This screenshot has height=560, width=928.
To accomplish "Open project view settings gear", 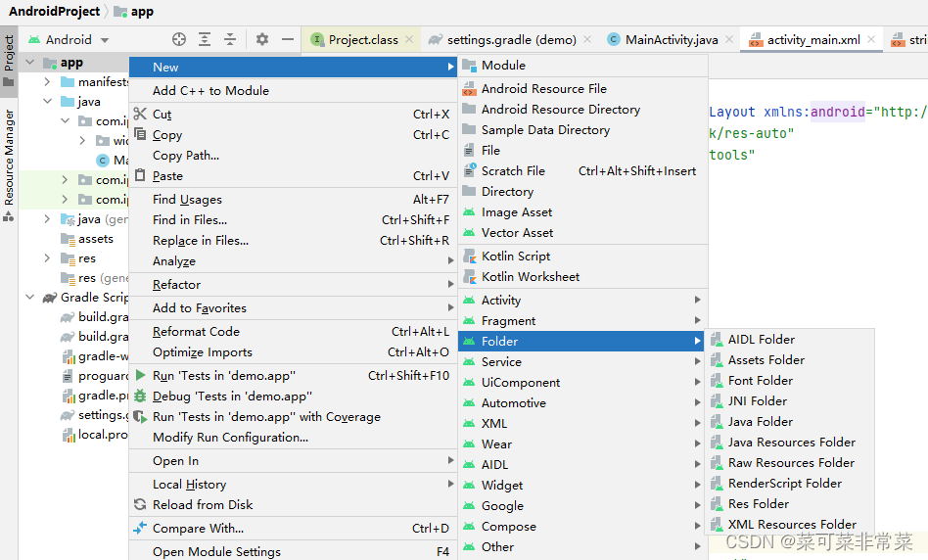I will (x=262, y=40).
